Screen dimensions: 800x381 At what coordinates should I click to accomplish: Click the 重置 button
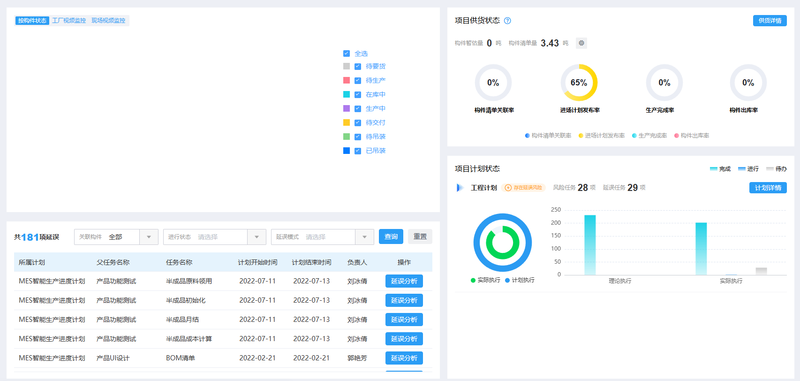coord(420,237)
